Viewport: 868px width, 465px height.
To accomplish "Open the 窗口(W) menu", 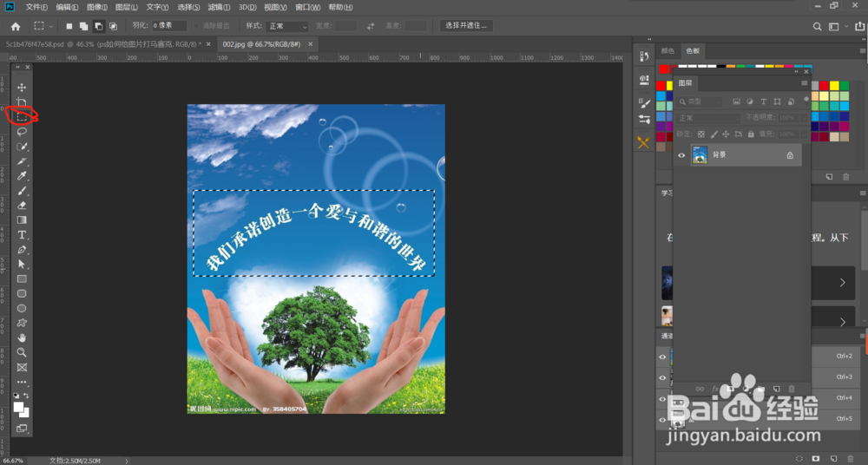I will (x=308, y=7).
